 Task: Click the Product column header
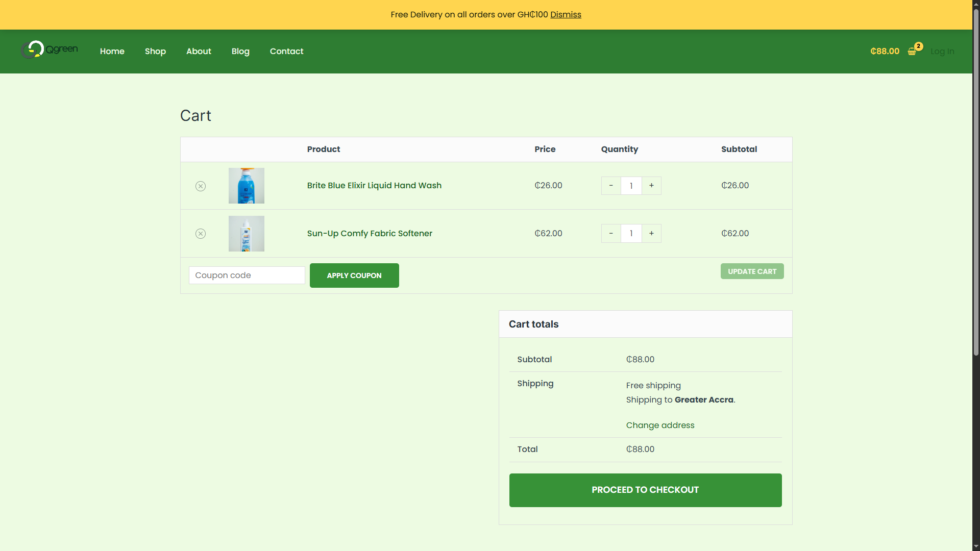tap(324, 149)
